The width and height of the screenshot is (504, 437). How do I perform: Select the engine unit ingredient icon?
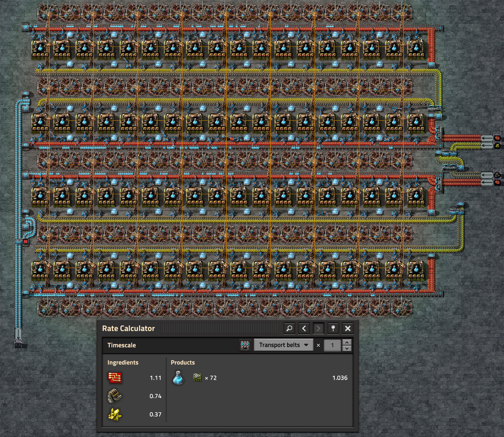coord(115,396)
